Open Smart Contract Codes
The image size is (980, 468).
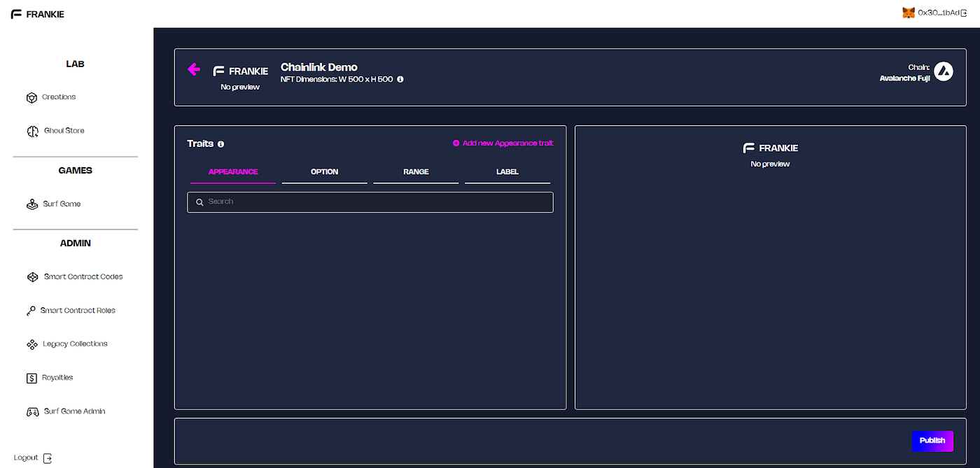click(x=83, y=277)
